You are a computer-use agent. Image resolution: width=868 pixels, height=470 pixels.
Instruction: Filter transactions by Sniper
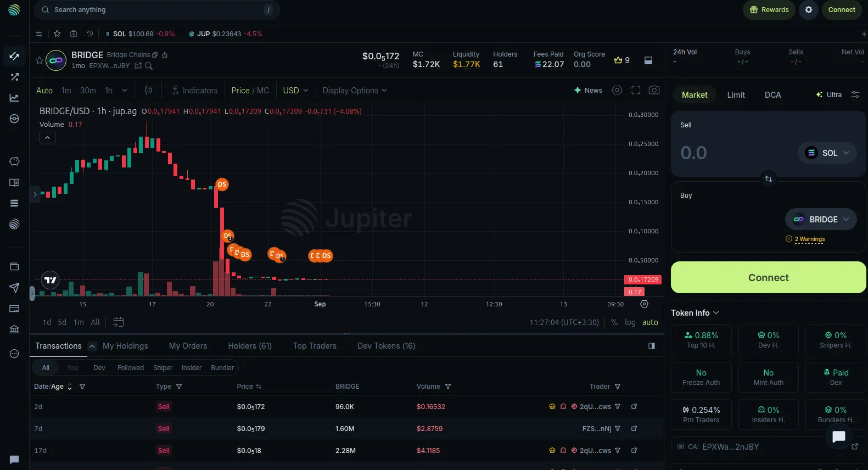(x=163, y=368)
